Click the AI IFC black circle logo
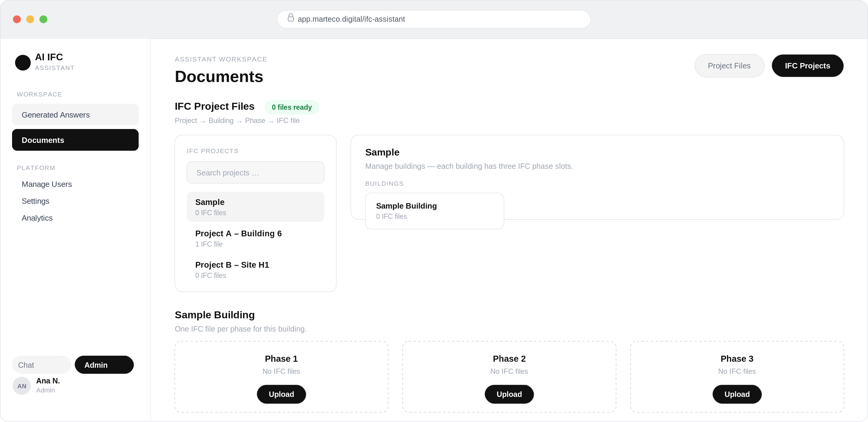The image size is (868, 422). [x=23, y=63]
